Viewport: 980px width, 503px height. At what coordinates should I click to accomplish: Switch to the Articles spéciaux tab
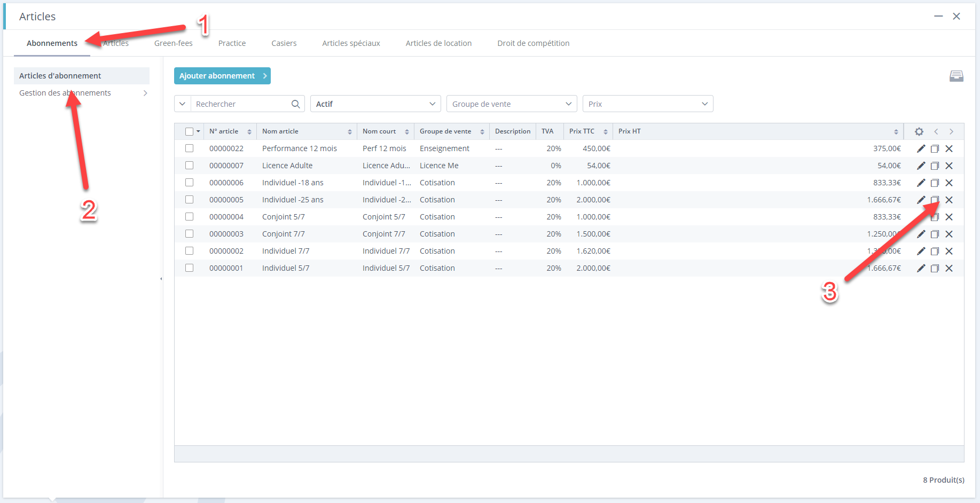click(x=351, y=43)
